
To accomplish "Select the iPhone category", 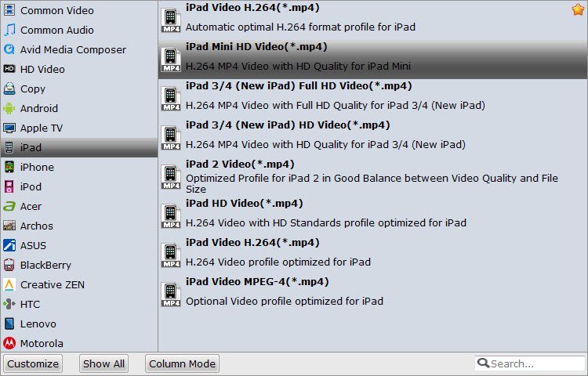I will click(37, 167).
